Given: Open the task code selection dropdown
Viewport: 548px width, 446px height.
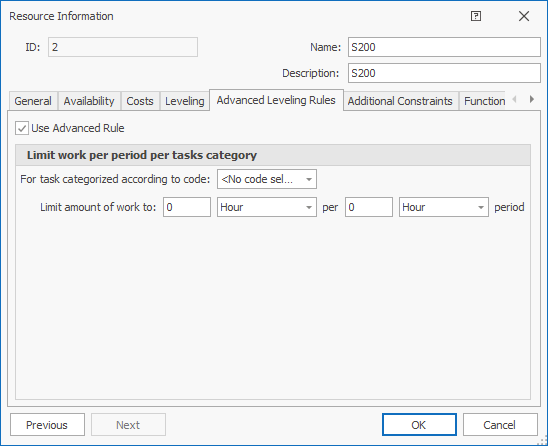Looking at the screenshot, I should point(267,179).
